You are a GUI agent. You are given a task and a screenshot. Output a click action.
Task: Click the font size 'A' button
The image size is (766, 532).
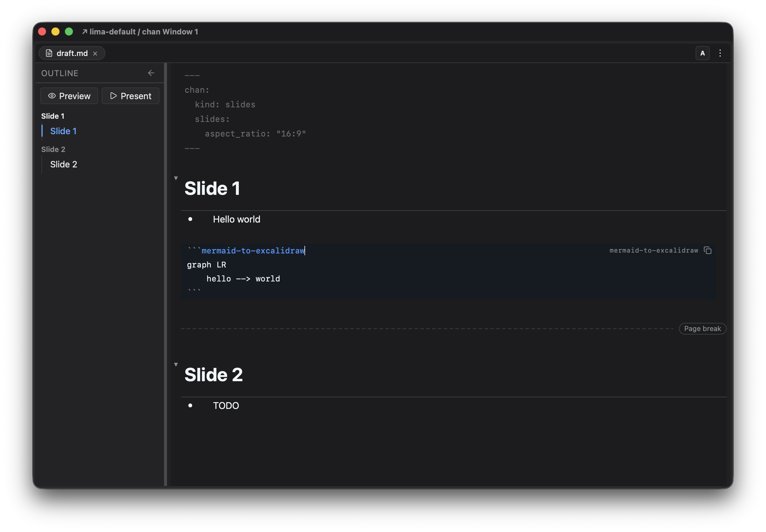[702, 53]
